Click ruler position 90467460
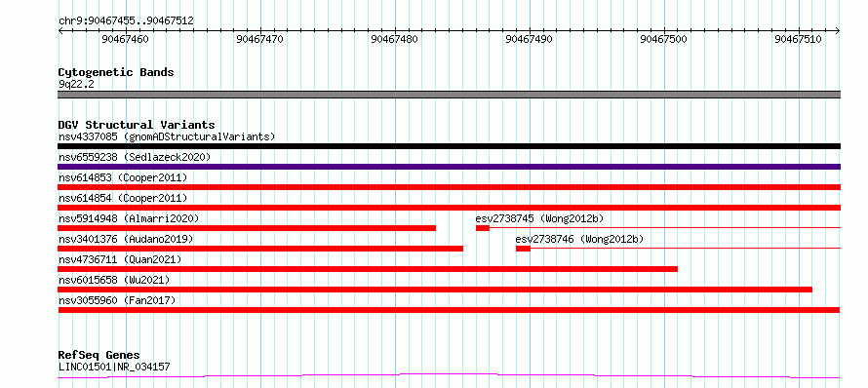The width and height of the screenshot is (868, 388). tap(125, 39)
